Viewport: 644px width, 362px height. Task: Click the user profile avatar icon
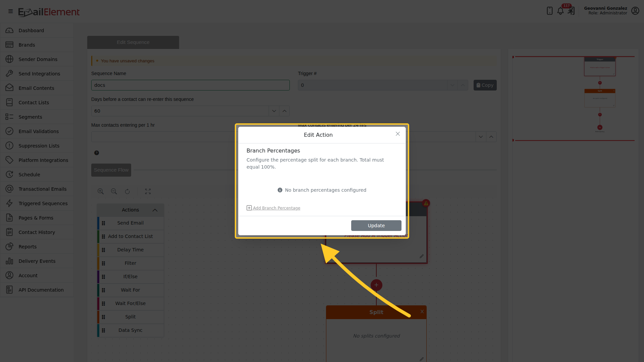[x=635, y=11]
